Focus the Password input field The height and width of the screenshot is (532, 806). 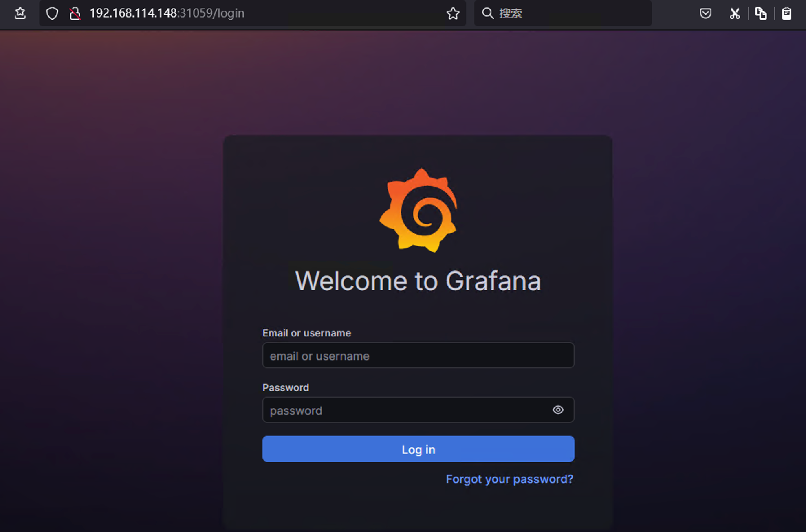point(418,410)
